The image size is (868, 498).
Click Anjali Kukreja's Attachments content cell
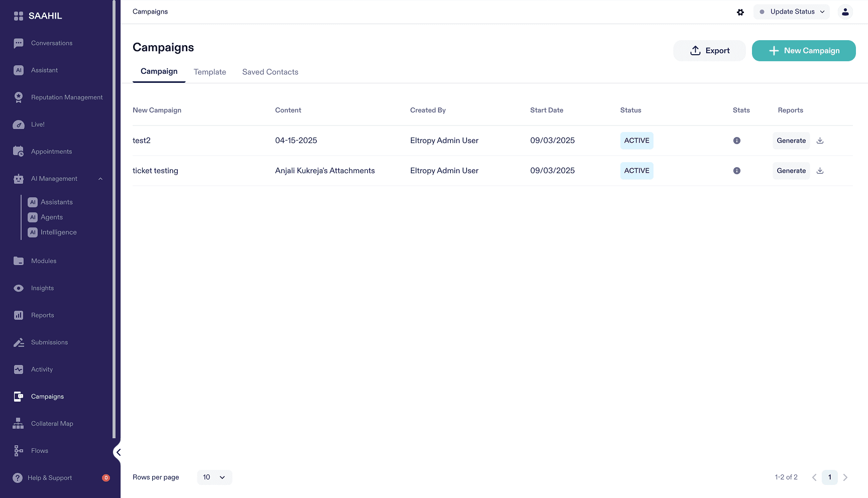coord(325,171)
